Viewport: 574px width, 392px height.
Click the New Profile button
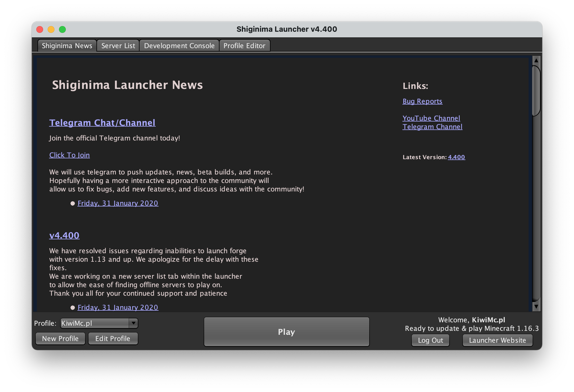click(x=60, y=338)
